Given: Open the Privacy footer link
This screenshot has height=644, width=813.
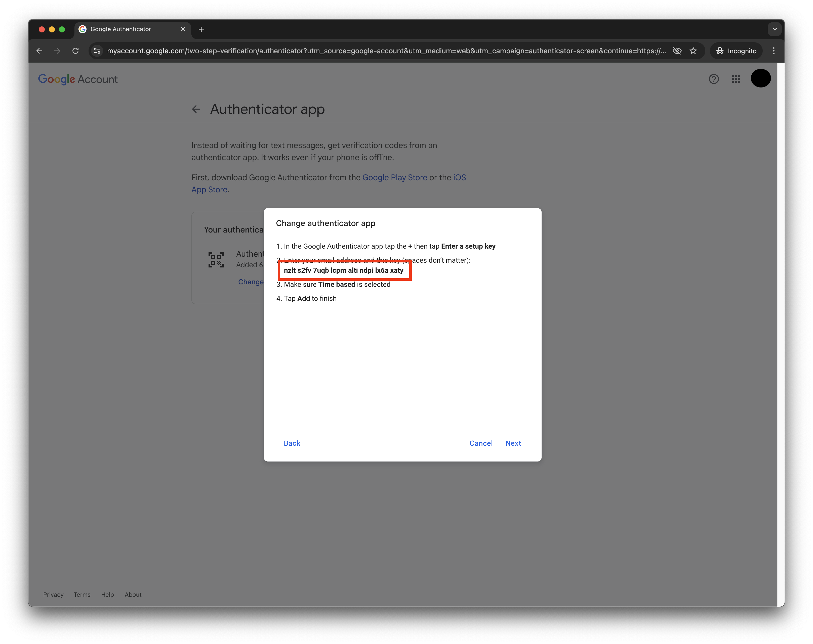Looking at the screenshot, I should pyautogui.click(x=53, y=595).
